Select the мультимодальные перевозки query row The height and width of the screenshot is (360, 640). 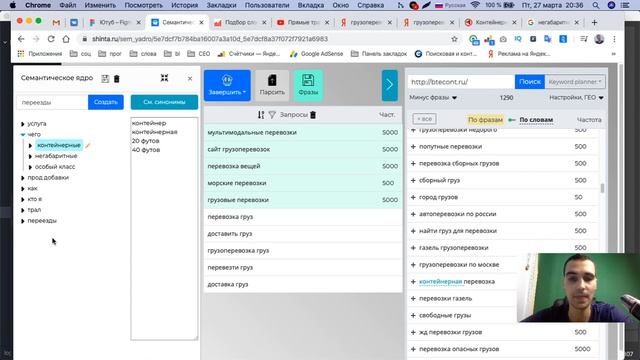303,132
